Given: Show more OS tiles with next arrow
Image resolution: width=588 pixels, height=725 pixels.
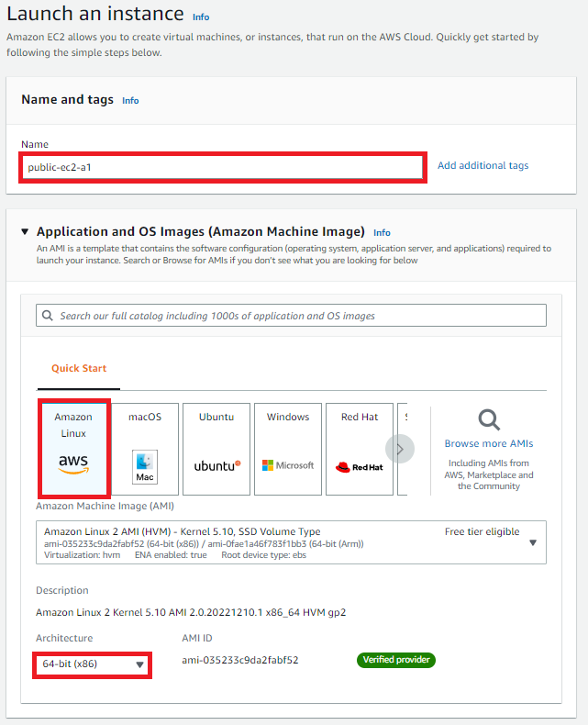Looking at the screenshot, I should pyautogui.click(x=400, y=449).
